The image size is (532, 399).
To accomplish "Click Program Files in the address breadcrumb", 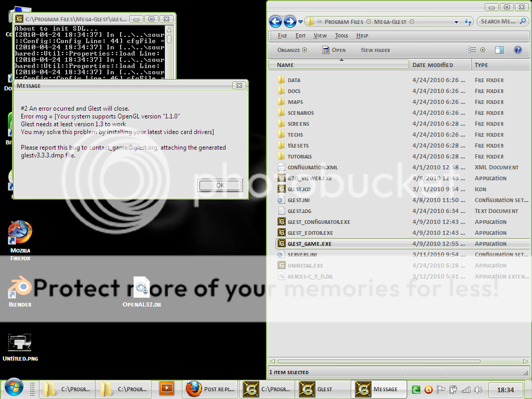I will click(344, 22).
